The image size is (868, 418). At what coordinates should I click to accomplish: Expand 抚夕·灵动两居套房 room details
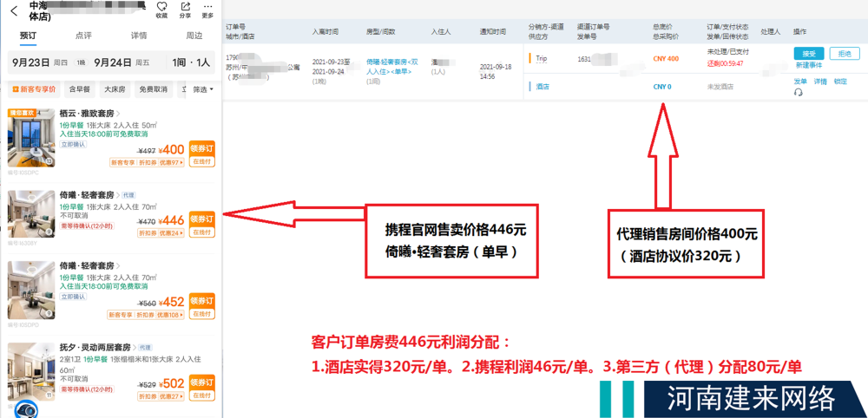(97, 348)
